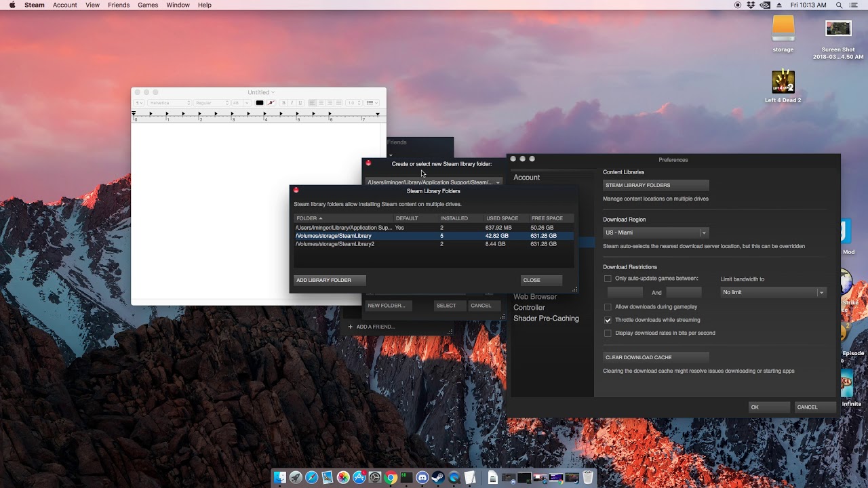868x488 pixels.
Task: Open TextEdit Helvetica font dropdown
Action: [170, 103]
